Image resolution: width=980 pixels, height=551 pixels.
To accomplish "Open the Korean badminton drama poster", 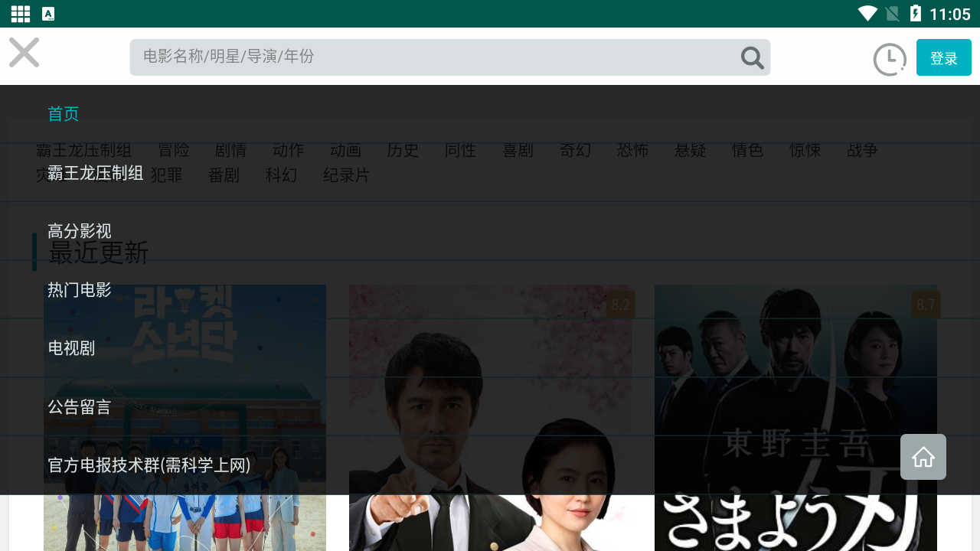I will (185, 418).
